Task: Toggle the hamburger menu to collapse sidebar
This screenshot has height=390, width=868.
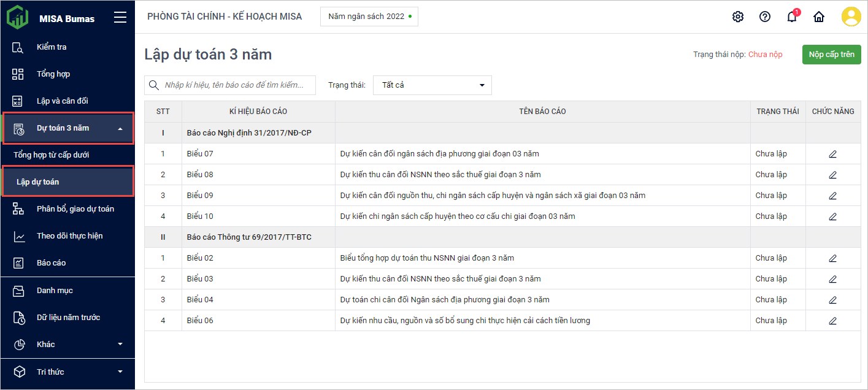Action: click(120, 18)
